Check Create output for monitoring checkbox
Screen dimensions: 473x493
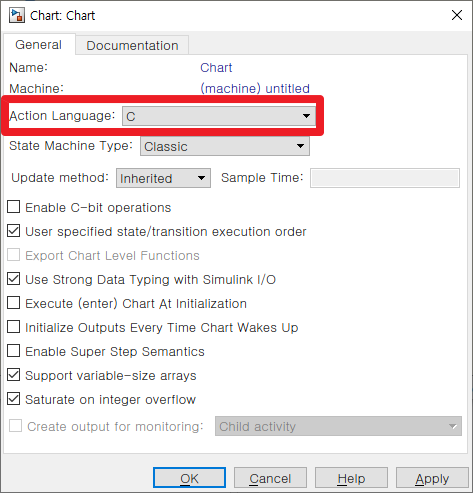[x=15, y=426]
